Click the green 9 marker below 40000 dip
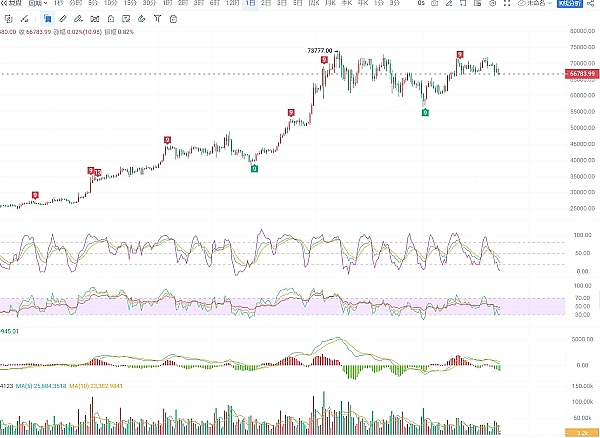600x438 pixels. click(254, 168)
